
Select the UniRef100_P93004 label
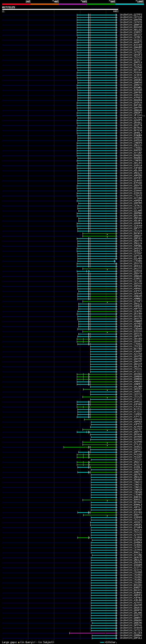click(x=131, y=72)
